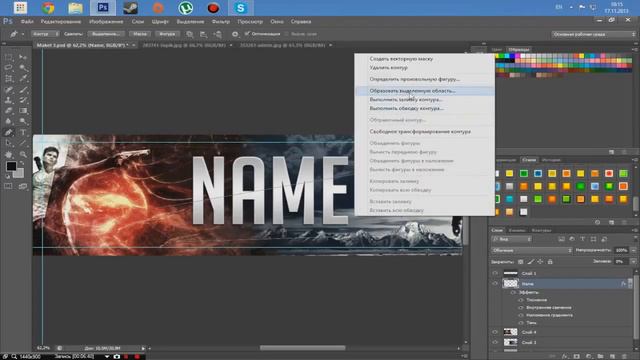Open the Pen tool preset picker arrow

[x=23, y=34]
